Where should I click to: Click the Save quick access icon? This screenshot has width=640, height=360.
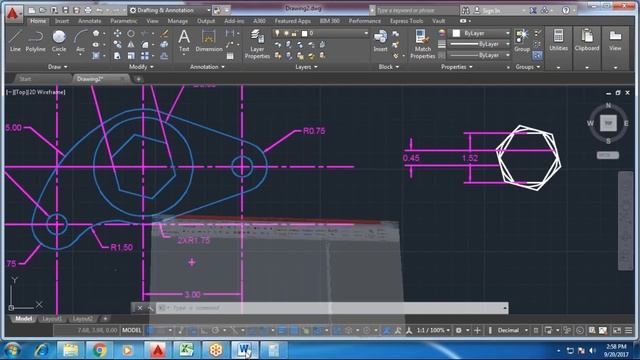pyautogui.click(x=65, y=10)
